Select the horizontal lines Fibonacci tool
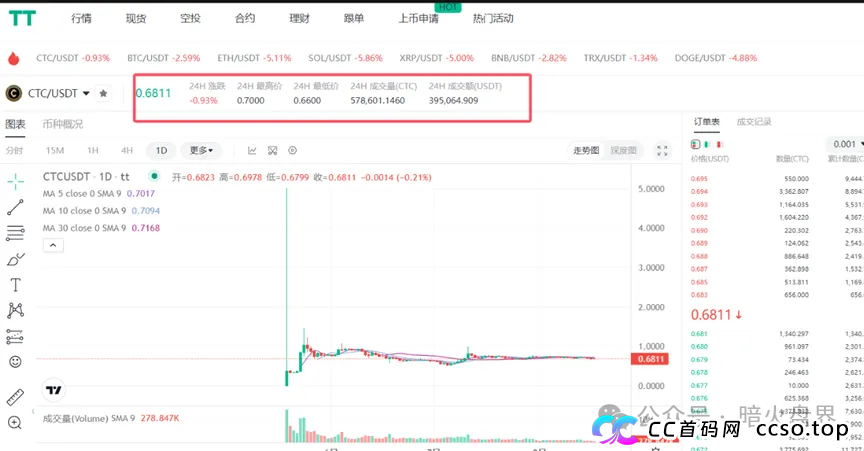Image resolution: width=864 pixels, height=451 pixels. click(x=15, y=233)
